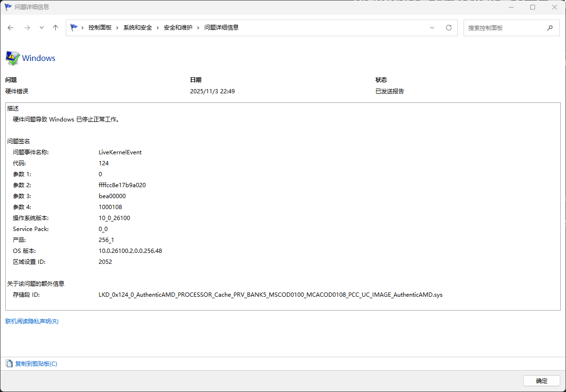Open the recent pages dropdown chevron

pos(41,28)
